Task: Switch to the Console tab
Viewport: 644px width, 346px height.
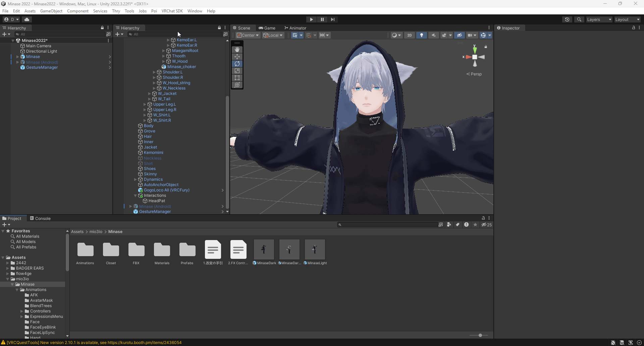Action: click(40, 218)
